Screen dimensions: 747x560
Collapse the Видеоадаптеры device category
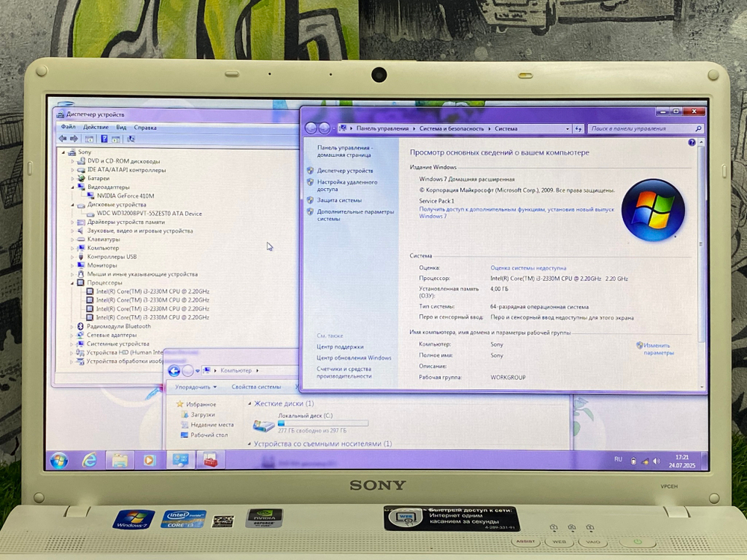coord(72,187)
